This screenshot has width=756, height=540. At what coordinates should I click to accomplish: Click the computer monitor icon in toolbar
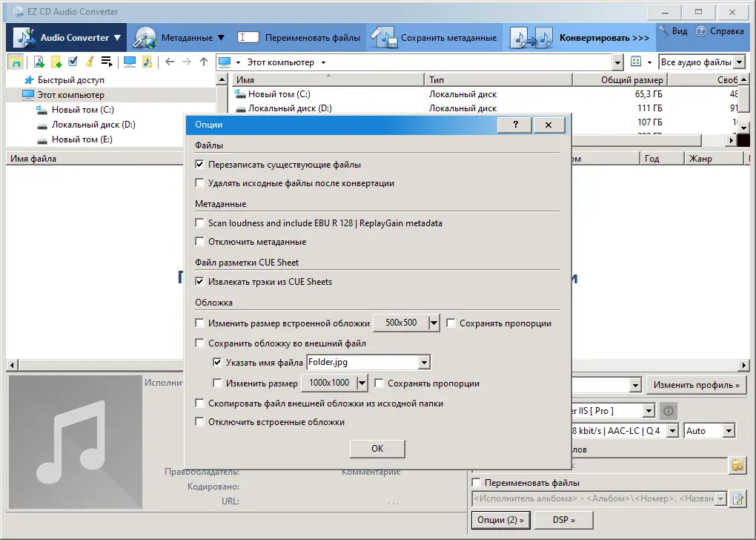[130, 62]
